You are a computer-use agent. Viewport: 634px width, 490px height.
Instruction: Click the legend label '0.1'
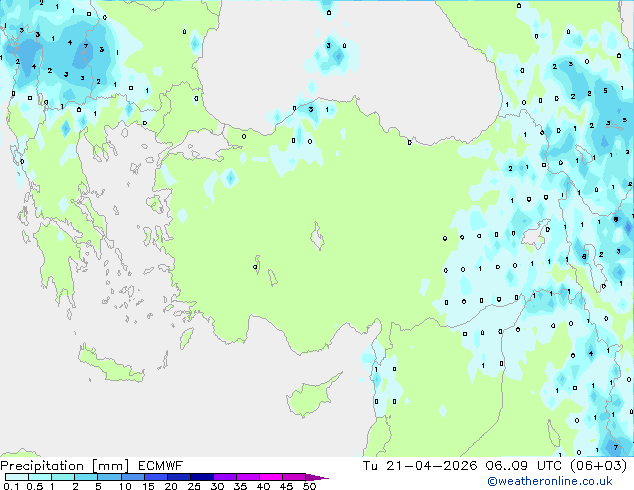(x=11, y=486)
